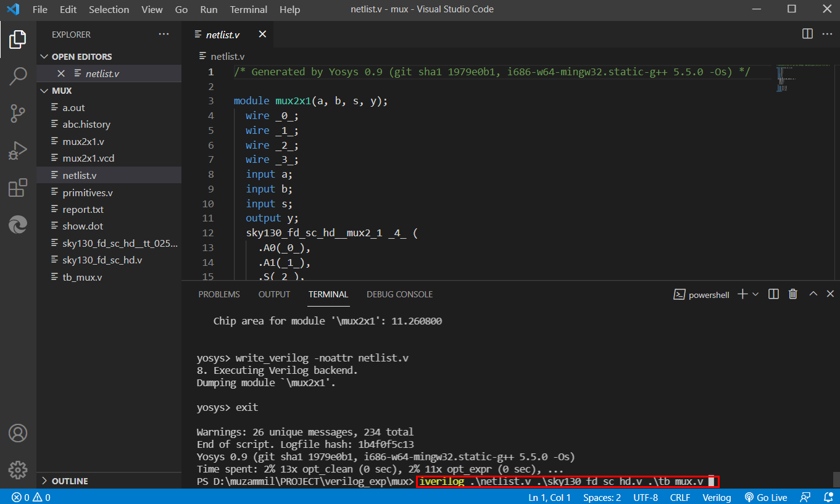Open the Accounts menu icon
Image resolution: width=840 pixels, height=504 pixels.
[x=18, y=433]
